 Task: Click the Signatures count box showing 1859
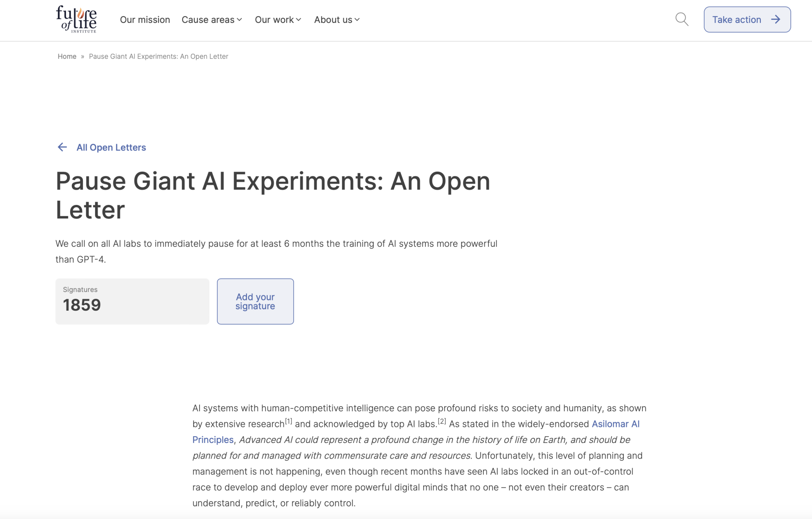132,301
